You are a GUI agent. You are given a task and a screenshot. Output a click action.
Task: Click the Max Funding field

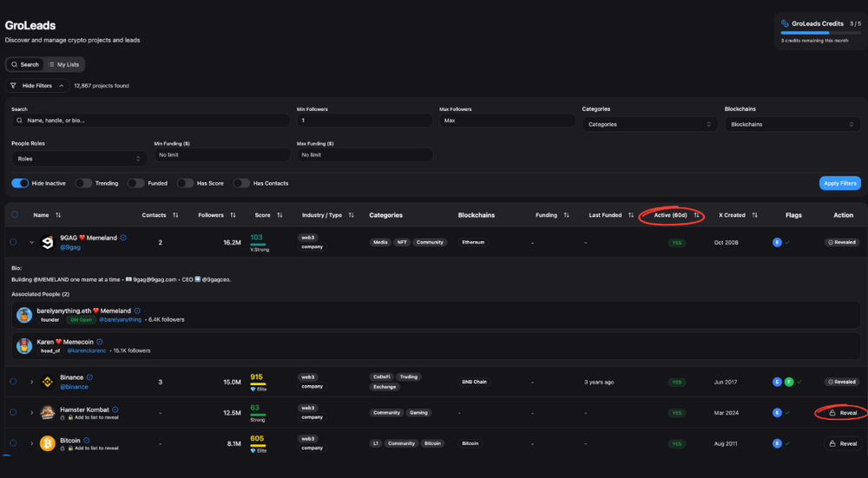pyautogui.click(x=365, y=155)
